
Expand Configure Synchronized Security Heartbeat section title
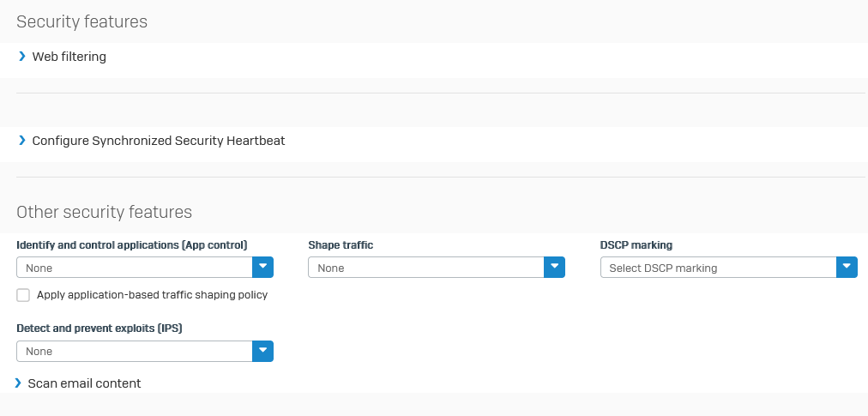(x=159, y=141)
